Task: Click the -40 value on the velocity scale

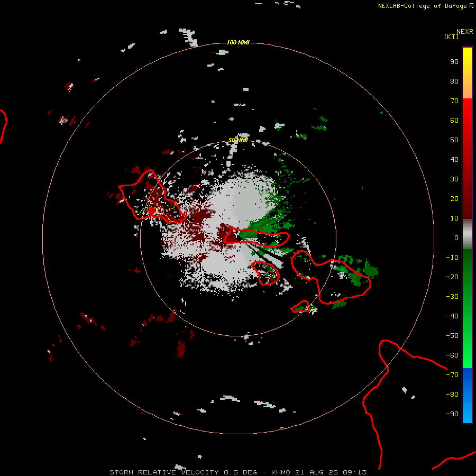Action: [x=452, y=316]
